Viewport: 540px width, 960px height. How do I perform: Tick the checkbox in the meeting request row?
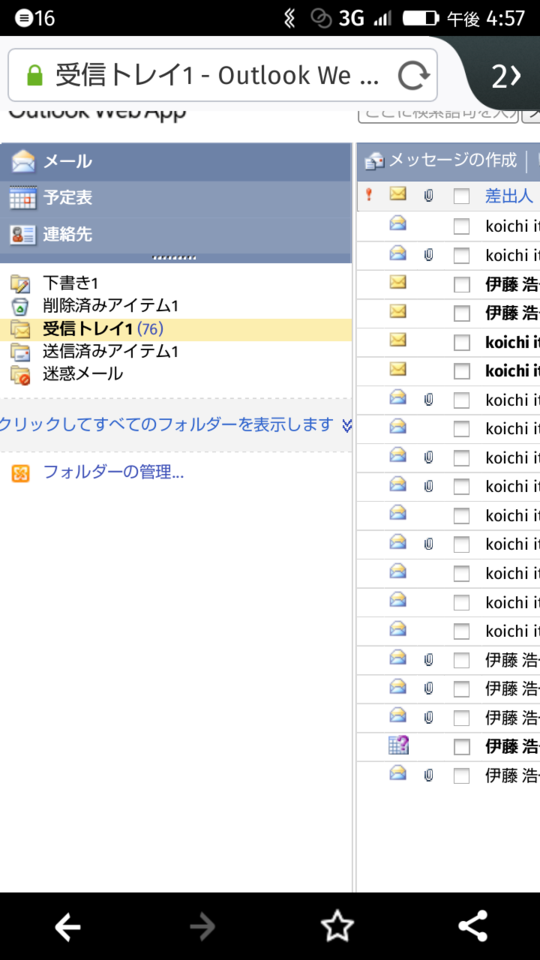pos(462,747)
